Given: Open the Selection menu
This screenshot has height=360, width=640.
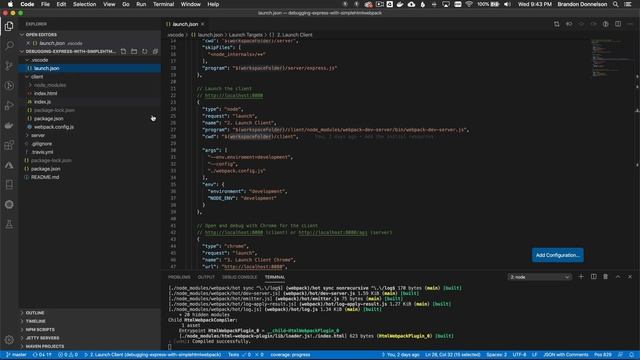Looking at the screenshot, I should coord(84,4).
